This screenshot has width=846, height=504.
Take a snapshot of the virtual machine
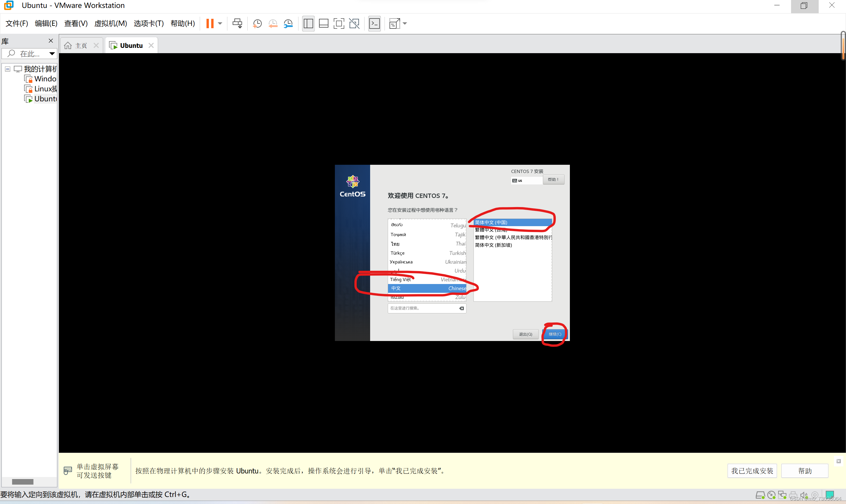[257, 23]
